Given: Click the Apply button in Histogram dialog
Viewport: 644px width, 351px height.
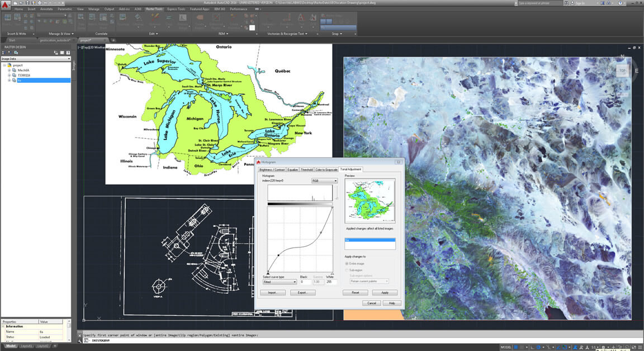Looking at the screenshot, I should pos(385,293).
